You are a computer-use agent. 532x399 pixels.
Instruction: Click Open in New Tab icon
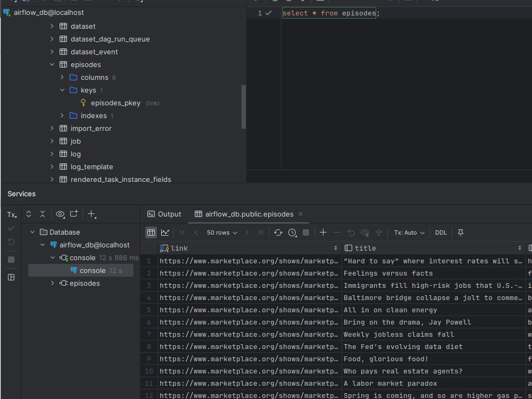pos(74,214)
